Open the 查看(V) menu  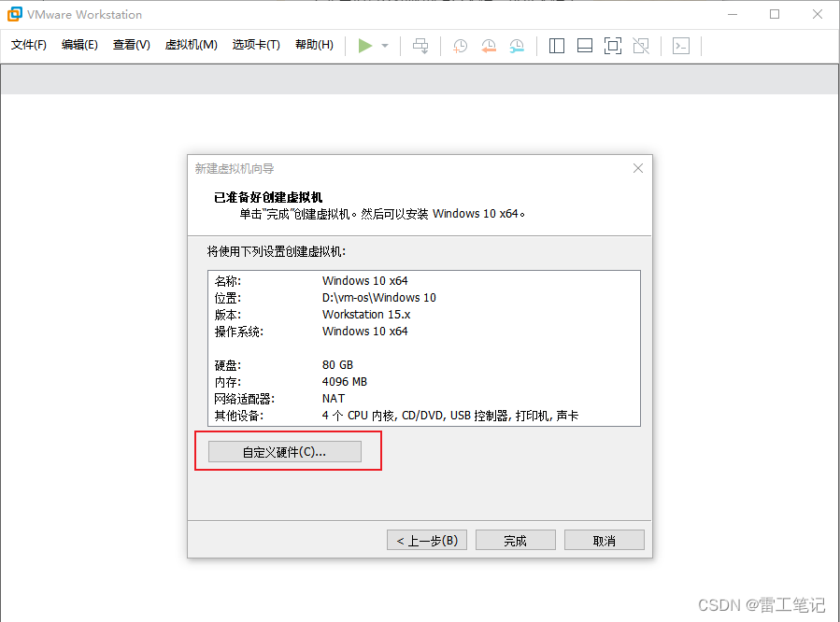point(131,45)
